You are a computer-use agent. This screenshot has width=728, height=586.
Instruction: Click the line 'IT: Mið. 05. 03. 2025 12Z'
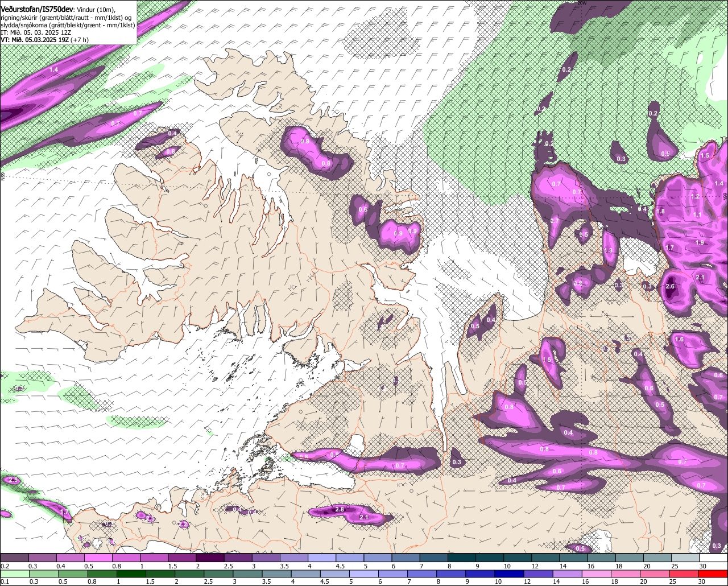35,33
